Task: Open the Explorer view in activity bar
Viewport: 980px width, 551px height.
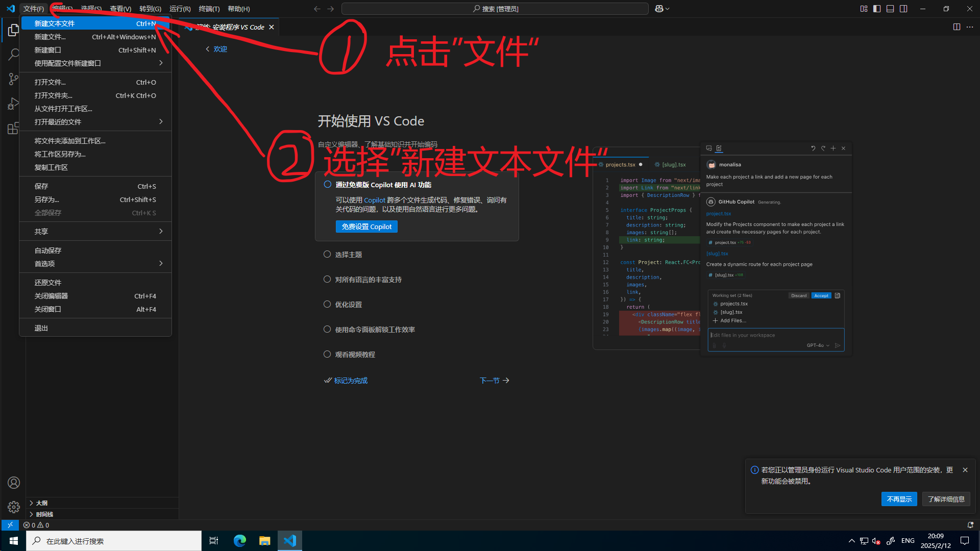Action: [x=13, y=31]
